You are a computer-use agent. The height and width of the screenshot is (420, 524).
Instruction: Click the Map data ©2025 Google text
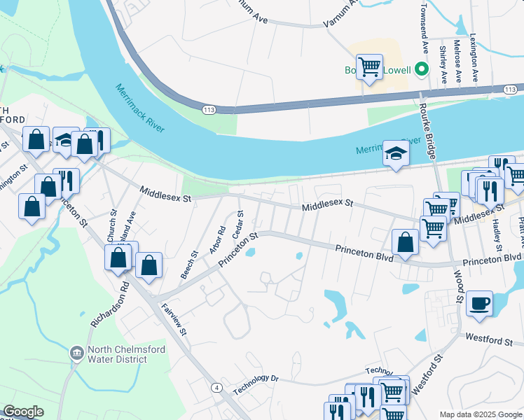(x=481, y=414)
